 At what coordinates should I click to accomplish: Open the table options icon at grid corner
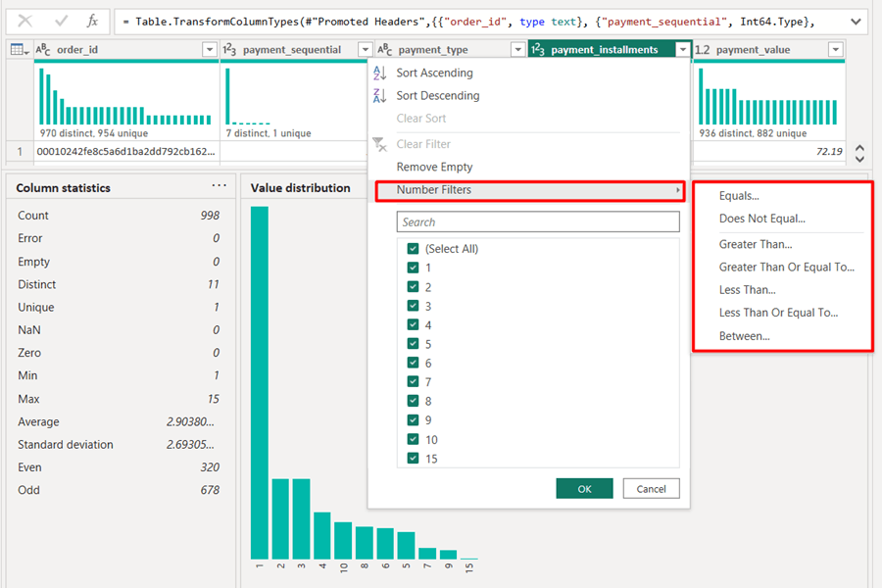tap(20, 50)
